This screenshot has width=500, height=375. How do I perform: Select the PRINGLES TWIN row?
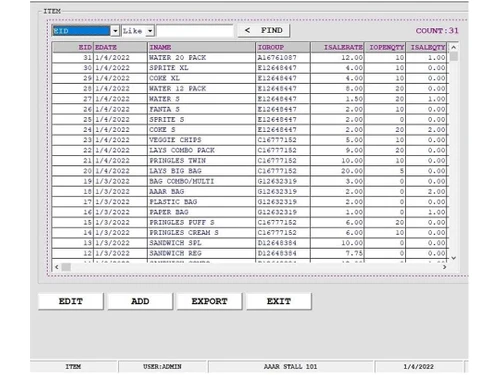pos(249,161)
